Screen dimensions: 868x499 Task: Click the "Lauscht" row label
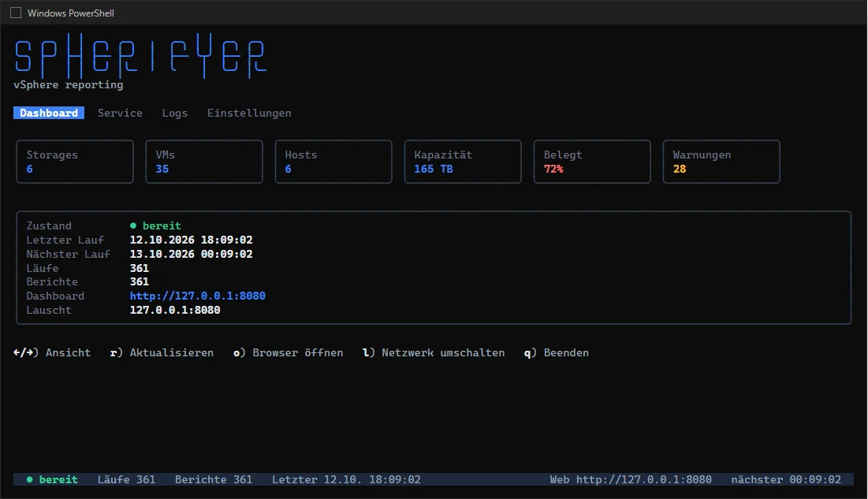pos(49,310)
